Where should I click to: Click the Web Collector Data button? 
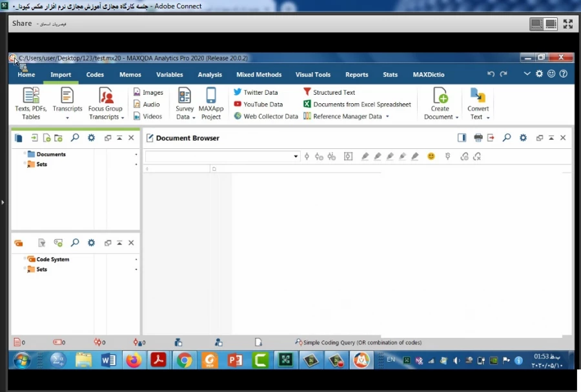point(270,117)
